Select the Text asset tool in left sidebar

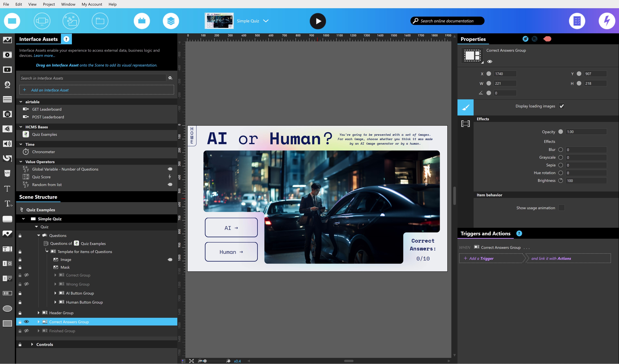coord(7,189)
